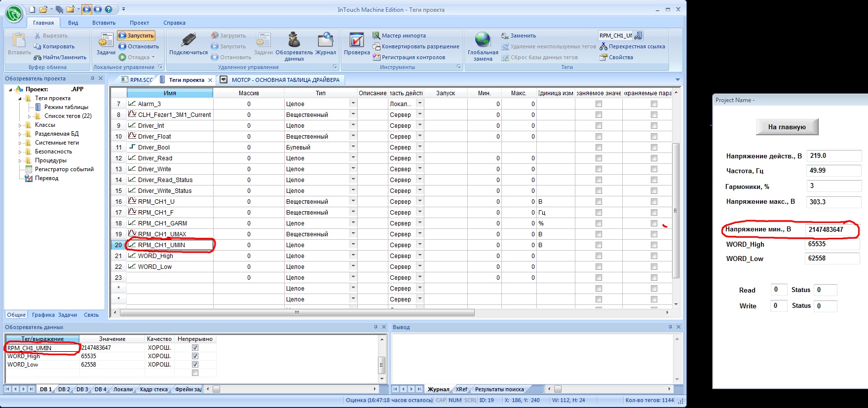Open scope dropdown for Alarm_3 row
Viewport: 868px width, 408px height.
click(419, 104)
